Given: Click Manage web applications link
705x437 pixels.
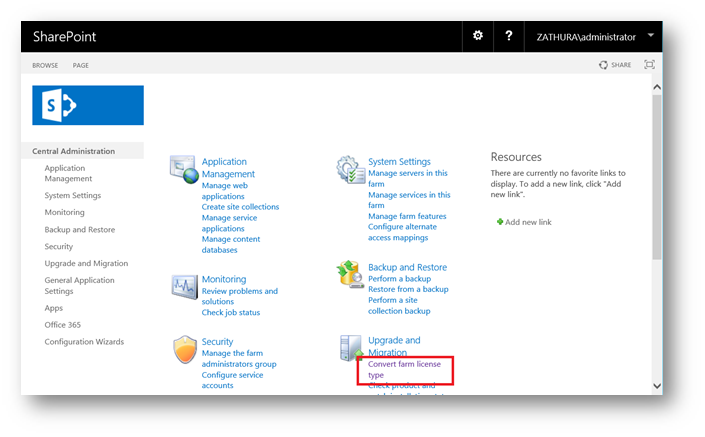Looking at the screenshot, I should (x=224, y=191).
